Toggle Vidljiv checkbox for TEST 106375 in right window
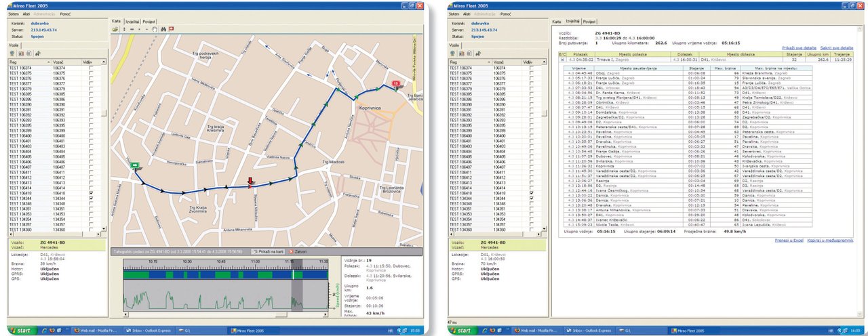The width and height of the screenshot is (868, 336). [531, 73]
